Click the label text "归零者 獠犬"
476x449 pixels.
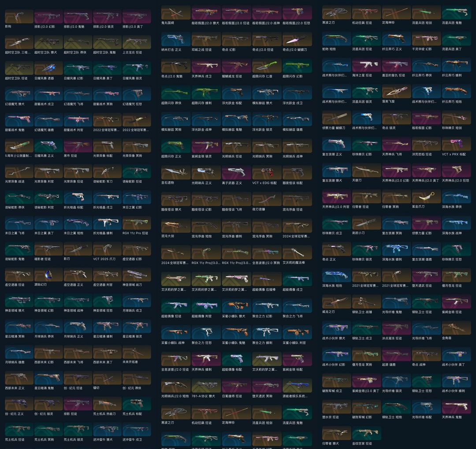pos(330,444)
